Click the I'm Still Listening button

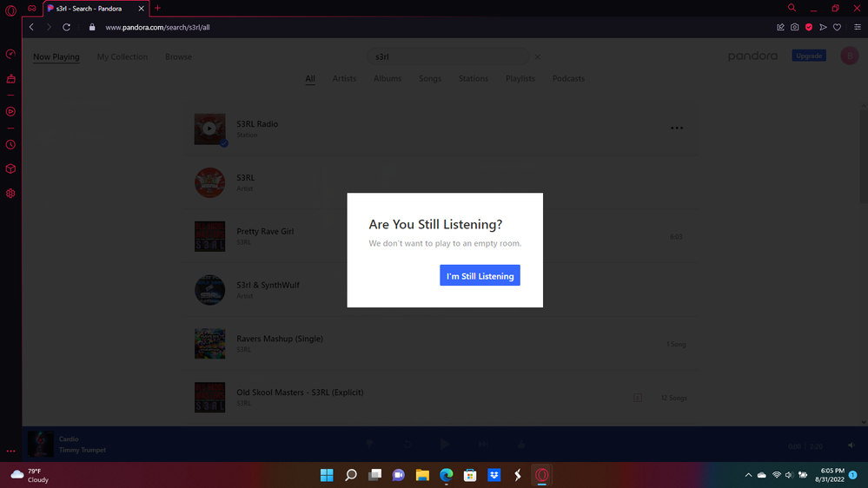click(480, 276)
